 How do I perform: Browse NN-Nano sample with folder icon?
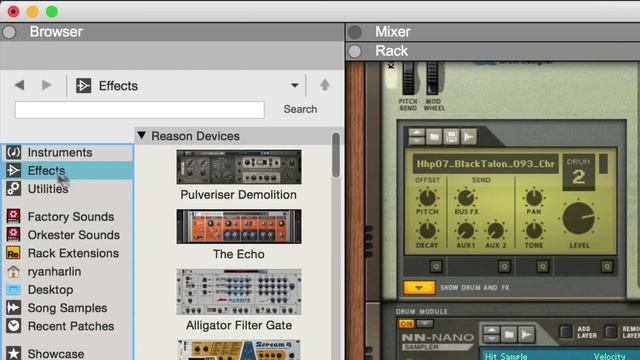[x=509, y=335]
